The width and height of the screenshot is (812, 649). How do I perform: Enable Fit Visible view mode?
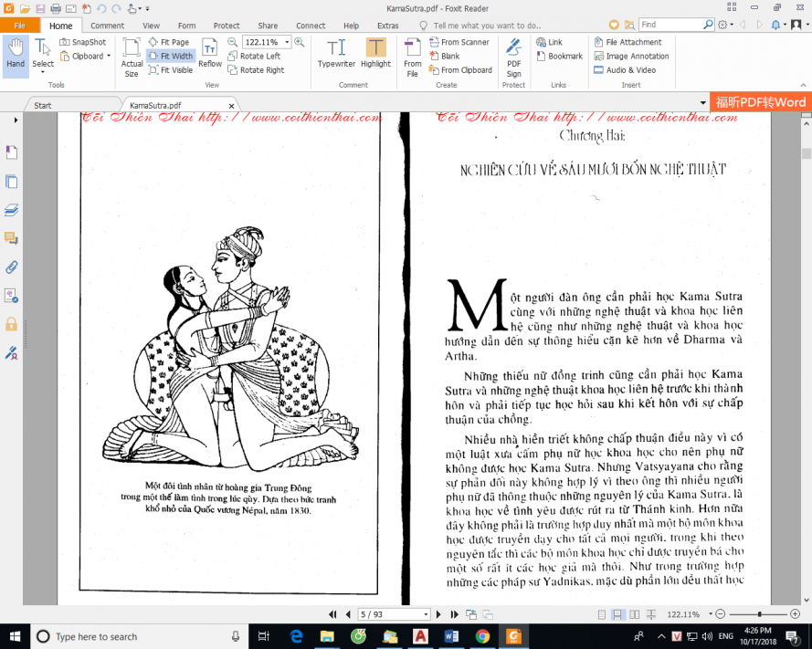(171, 70)
